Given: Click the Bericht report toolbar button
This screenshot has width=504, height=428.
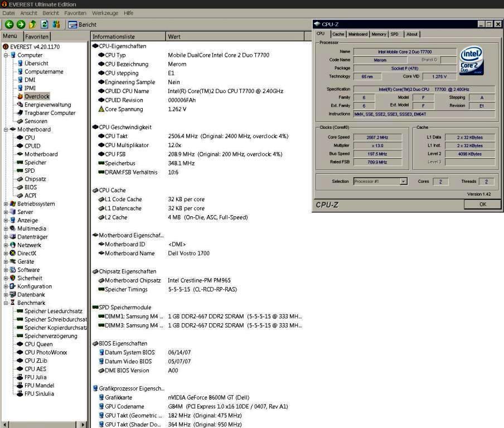Looking at the screenshot, I should pos(82,25).
